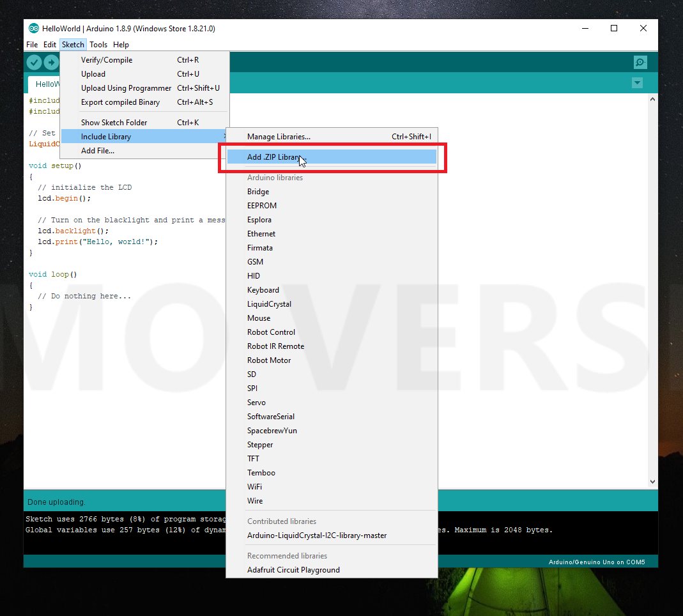Include the Wire library
The height and width of the screenshot is (616, 683).
point(332,501)
